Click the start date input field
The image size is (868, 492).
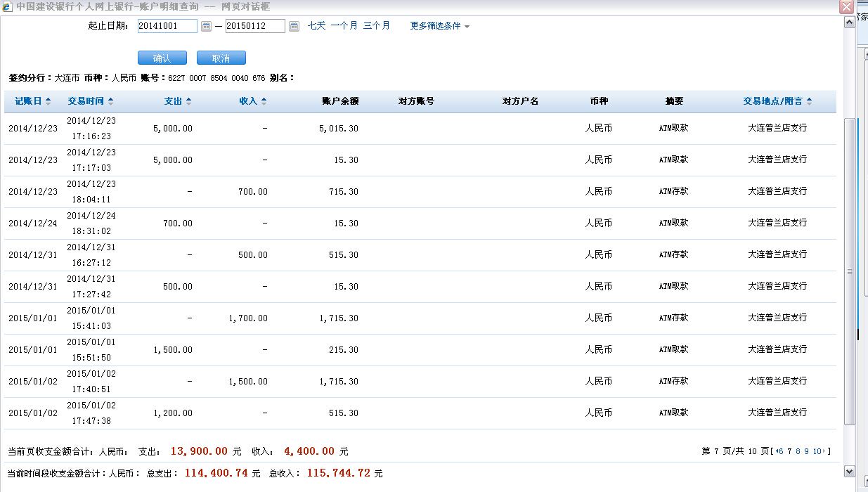coord(167,26)
